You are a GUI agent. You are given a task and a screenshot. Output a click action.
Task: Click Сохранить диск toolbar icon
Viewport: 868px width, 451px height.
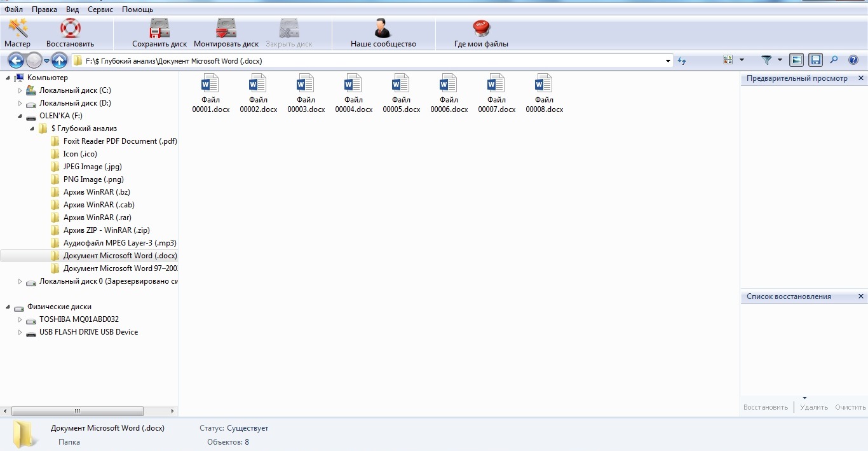pos(159,34)
